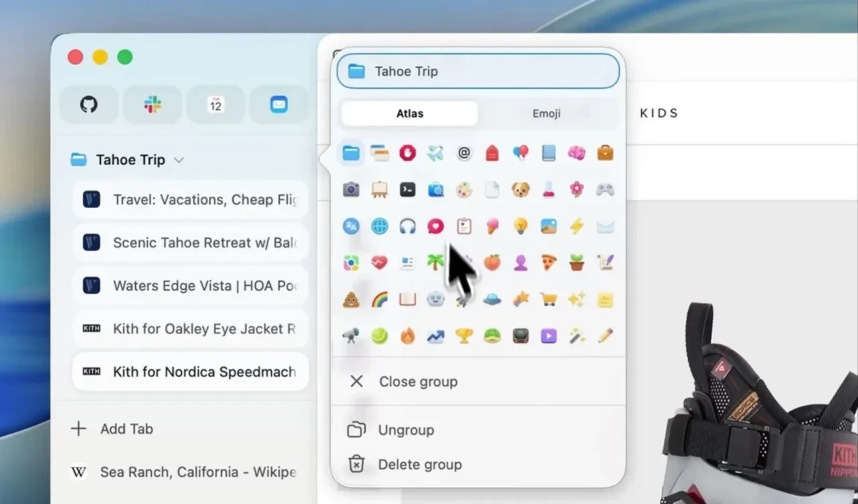Open the Calendar pinned tab
This screenshot has width=858, height=504.
[215, 105]
